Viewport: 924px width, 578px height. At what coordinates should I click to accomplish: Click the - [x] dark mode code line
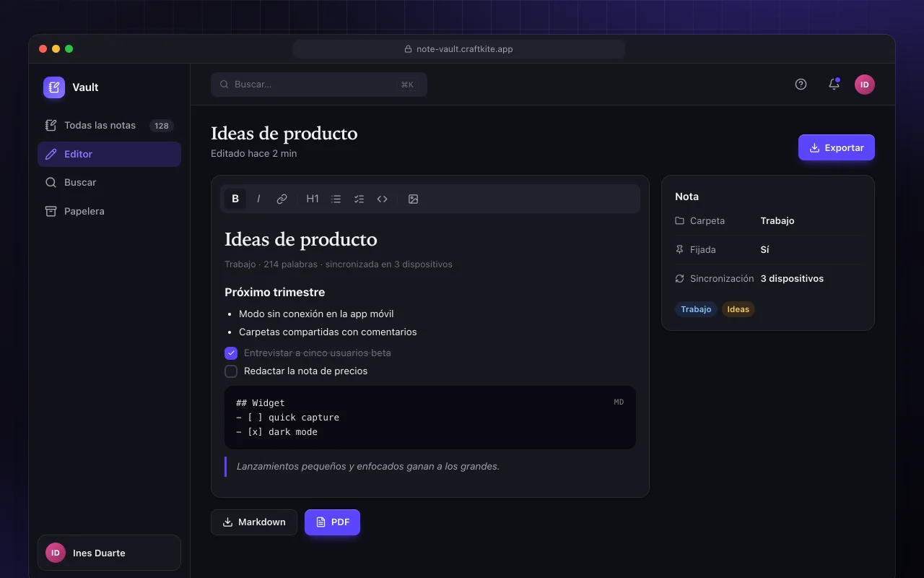(277, 432)
